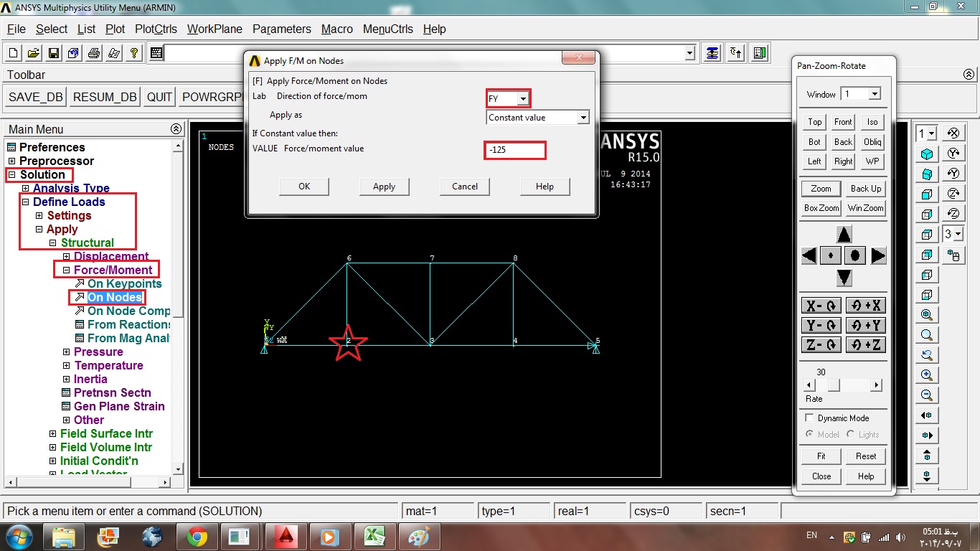Click the Rate slider thumb
The width and height of the screenshot is (980, 551).
coord(834,385)
